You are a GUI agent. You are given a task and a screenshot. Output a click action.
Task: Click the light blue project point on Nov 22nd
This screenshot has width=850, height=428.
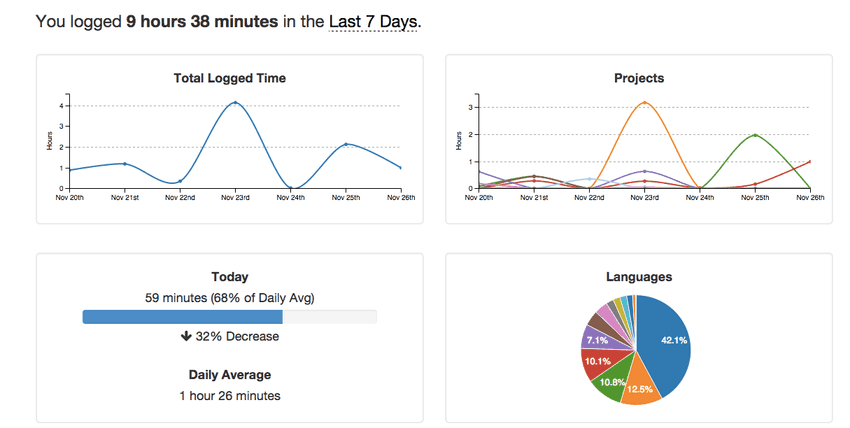click(x=589, y=179)
